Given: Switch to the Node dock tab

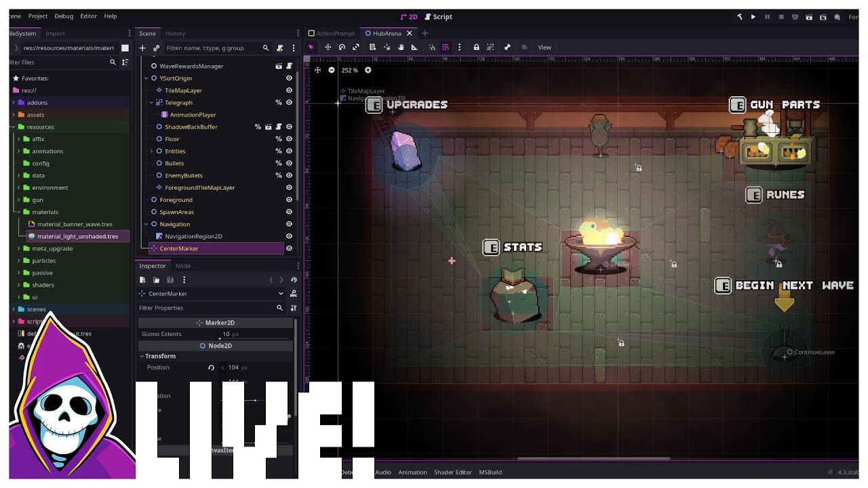Looking at the screenshot, I should pos(183,266).
